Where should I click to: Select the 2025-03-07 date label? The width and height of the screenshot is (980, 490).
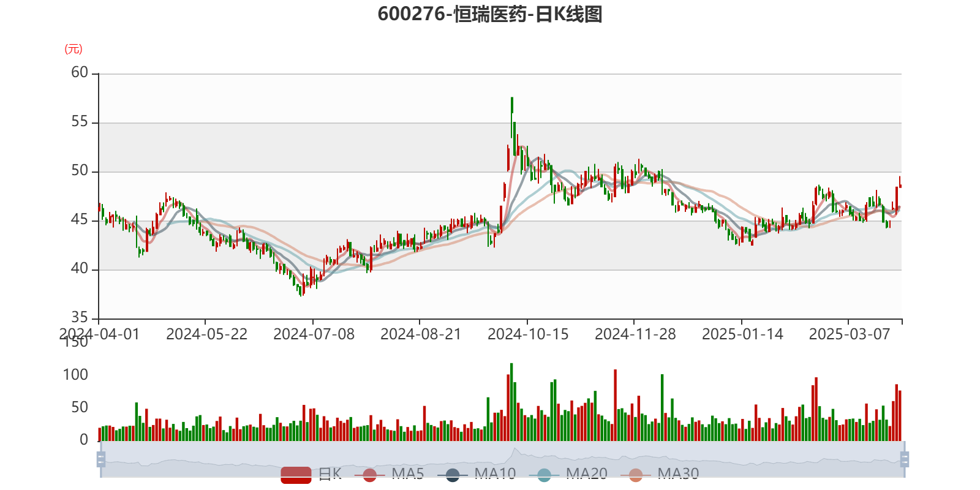tap(850, 334)
